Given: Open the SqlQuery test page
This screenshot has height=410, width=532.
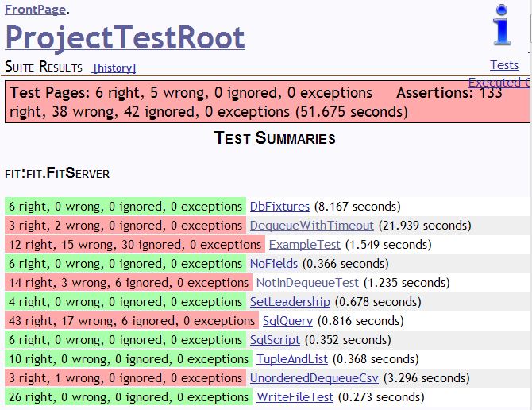Looking at the screenshot, I should (x=287, y=321).
